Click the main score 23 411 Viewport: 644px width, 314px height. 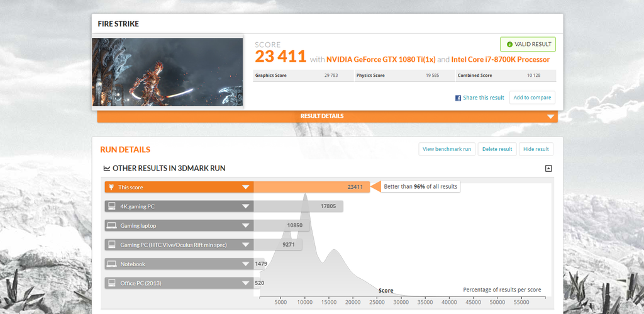[x=280, y=57]
